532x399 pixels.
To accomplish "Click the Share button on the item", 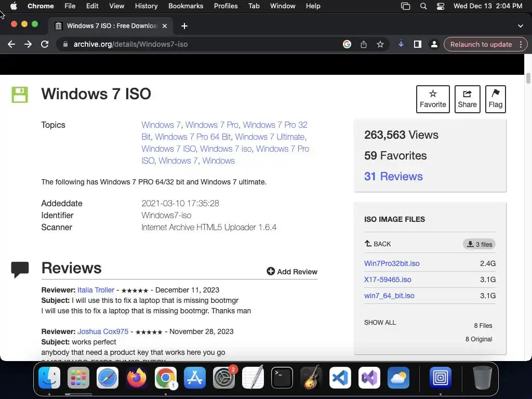I will [x=467, y=99].
